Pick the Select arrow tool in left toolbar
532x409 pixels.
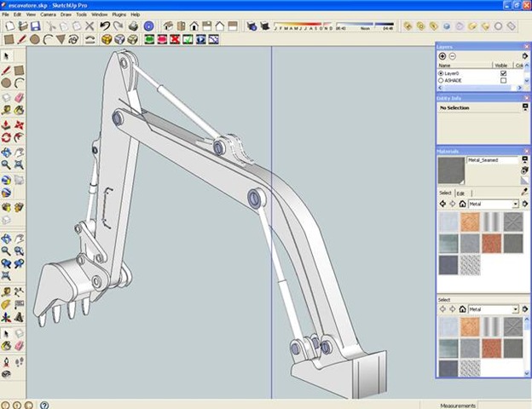click(7, 56)
